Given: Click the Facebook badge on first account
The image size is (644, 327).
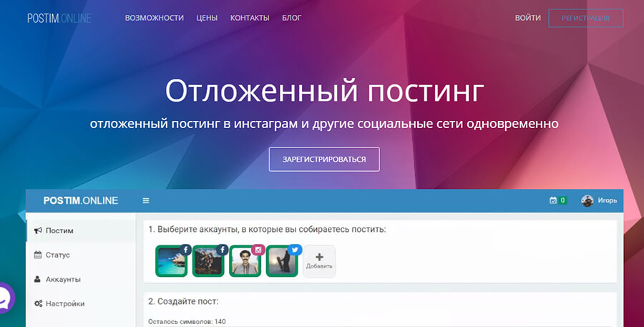Looking at the screenshot, I should tap(185, 249).
